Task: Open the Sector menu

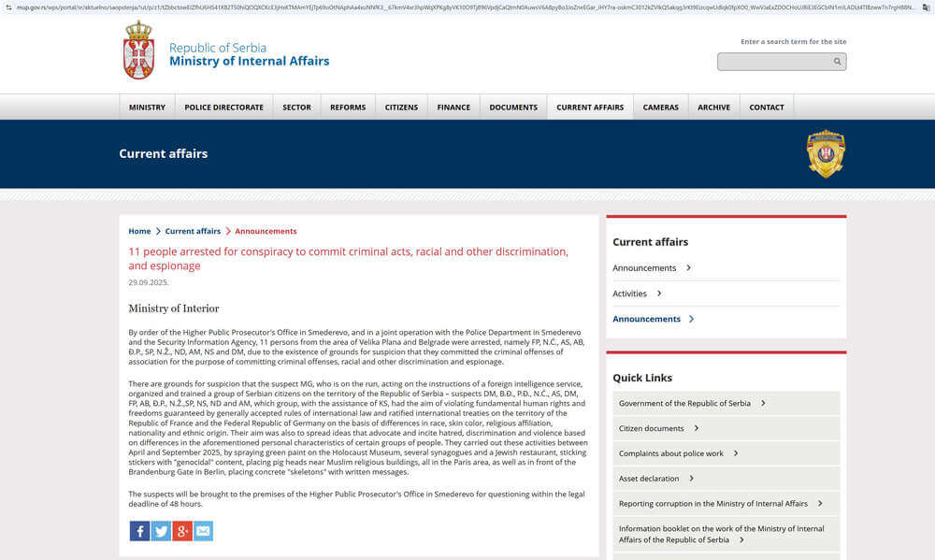Action: pyautogui.click(x=296, y=108)
